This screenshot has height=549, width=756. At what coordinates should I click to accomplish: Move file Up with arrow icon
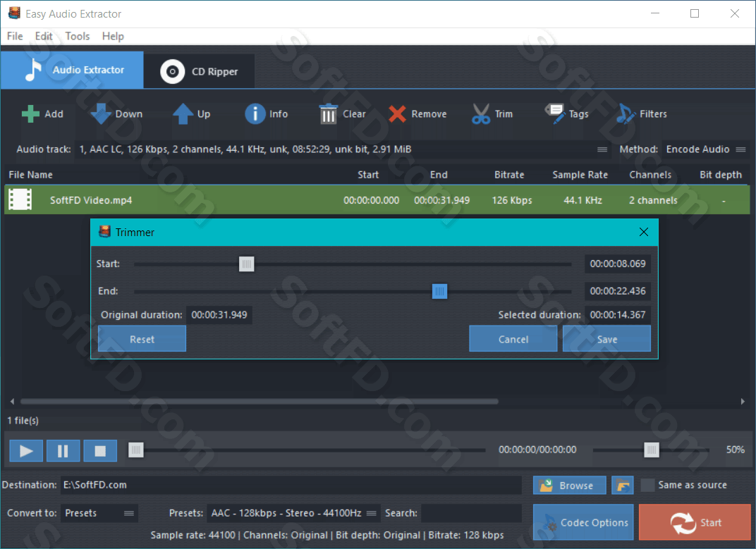183,114
